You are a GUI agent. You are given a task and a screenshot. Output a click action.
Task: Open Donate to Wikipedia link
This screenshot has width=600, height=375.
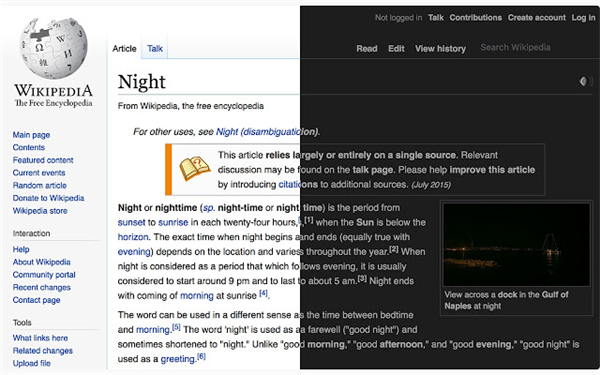(x=49, y=198)
